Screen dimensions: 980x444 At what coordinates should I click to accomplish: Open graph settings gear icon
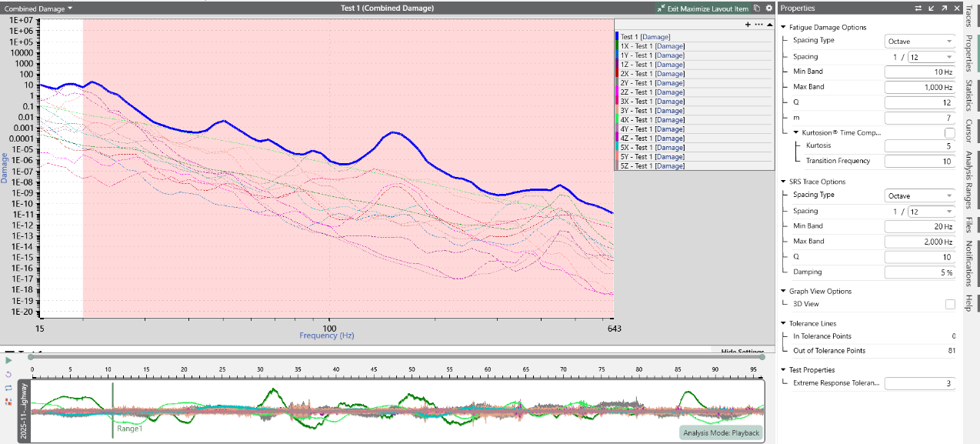coord(768,8)
